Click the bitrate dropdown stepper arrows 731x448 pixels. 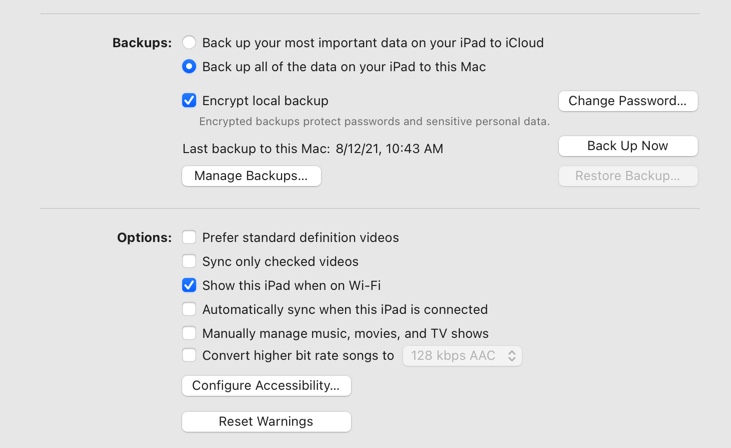coord(512,356)
